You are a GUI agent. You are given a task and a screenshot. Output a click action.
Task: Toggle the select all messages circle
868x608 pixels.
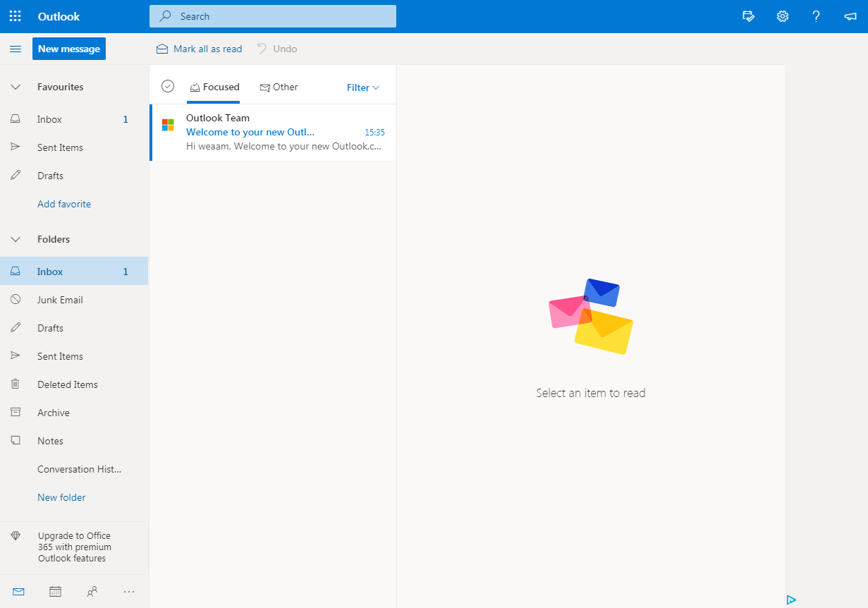168,86
